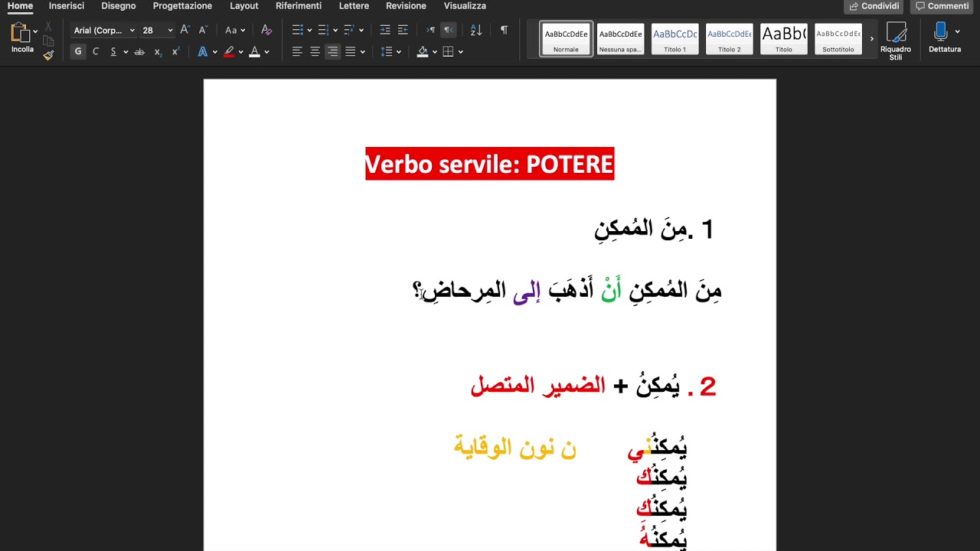This screenshot has width=980, height=551.
Task: Open the Layout tab
Action: coord(244,6)
